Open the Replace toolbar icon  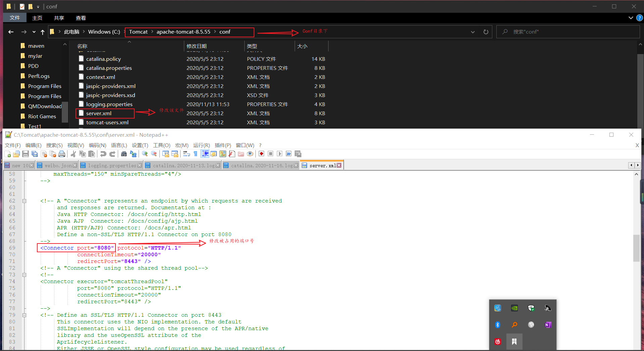[x=133, y=154]
